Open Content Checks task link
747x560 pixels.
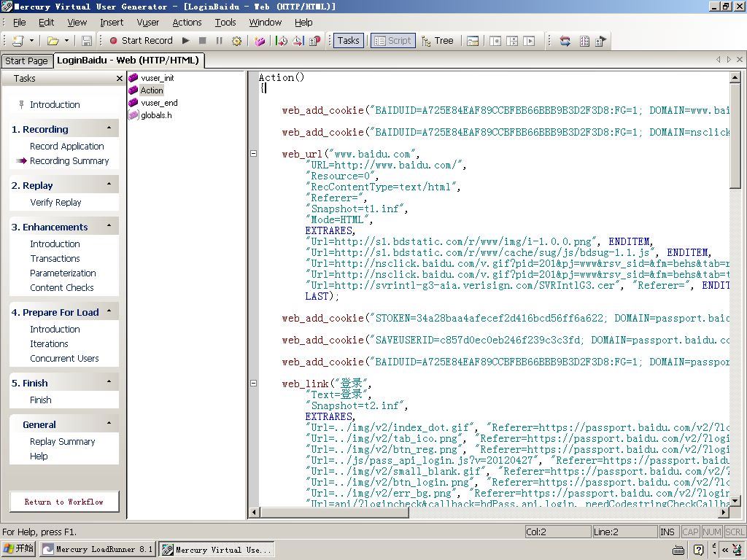point(61,288)
